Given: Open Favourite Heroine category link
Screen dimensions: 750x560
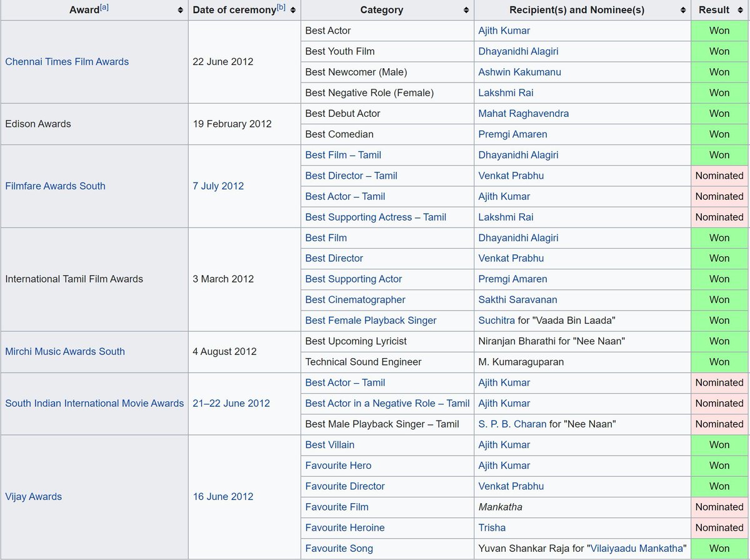Looking at the screenshot, I should pos(345,527).
